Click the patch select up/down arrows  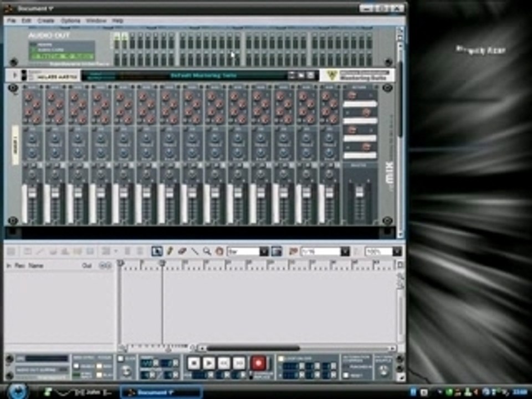pyautogui.click(x=291, y=75)
